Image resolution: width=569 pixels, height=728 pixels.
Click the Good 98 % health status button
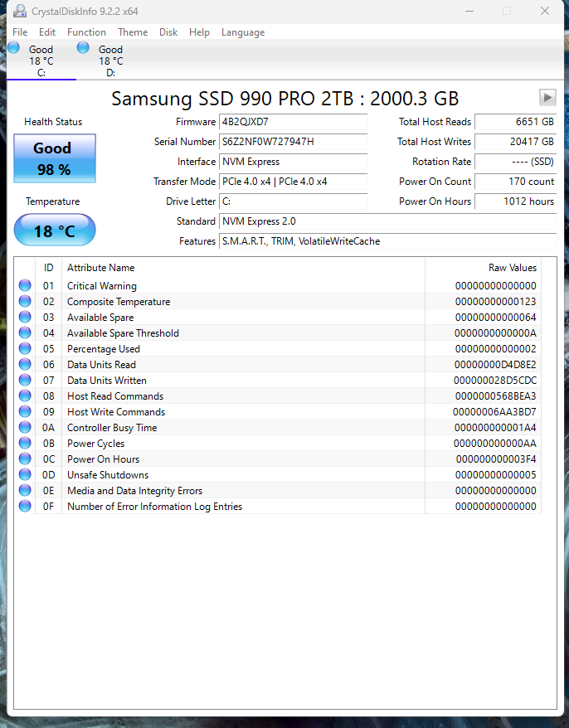point(55,158)
